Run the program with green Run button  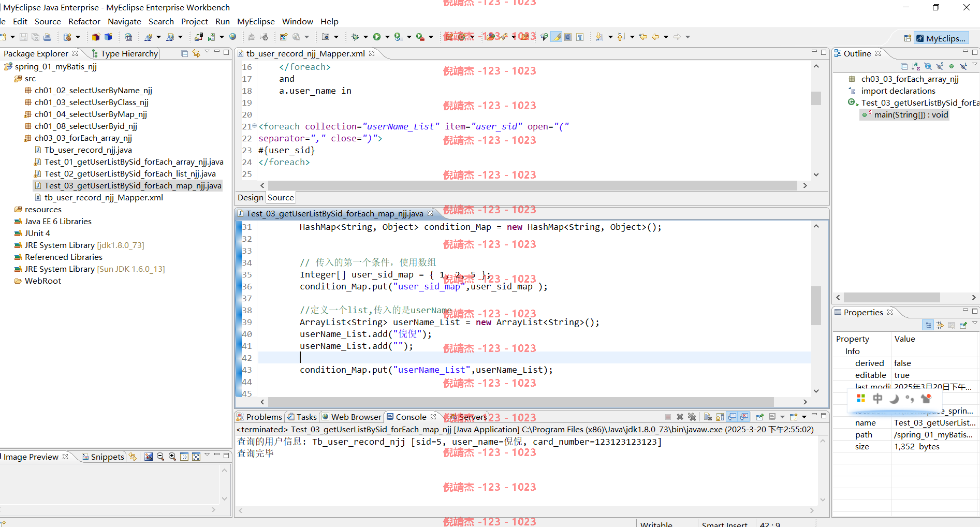tap(377, 37)
